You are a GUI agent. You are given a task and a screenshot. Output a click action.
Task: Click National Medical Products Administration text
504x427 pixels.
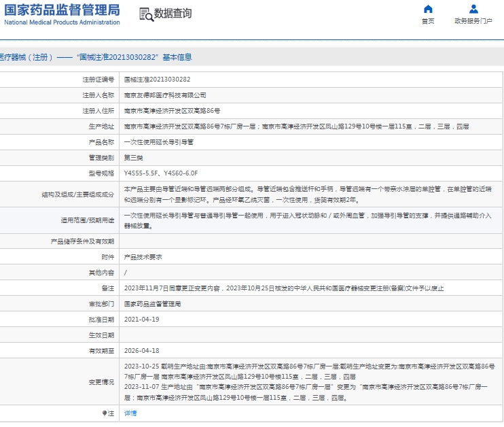(x=62, y=22)
